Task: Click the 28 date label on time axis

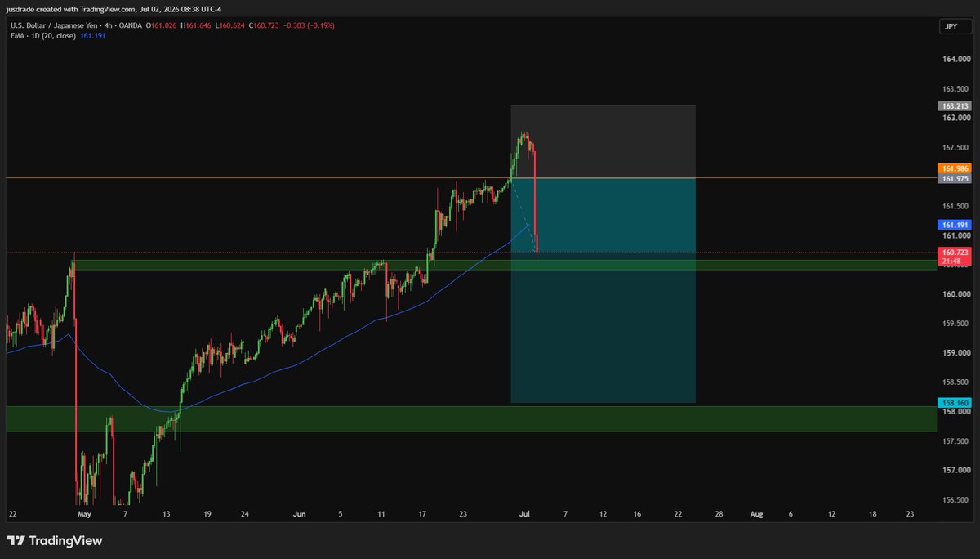Action: pos(719,514)
